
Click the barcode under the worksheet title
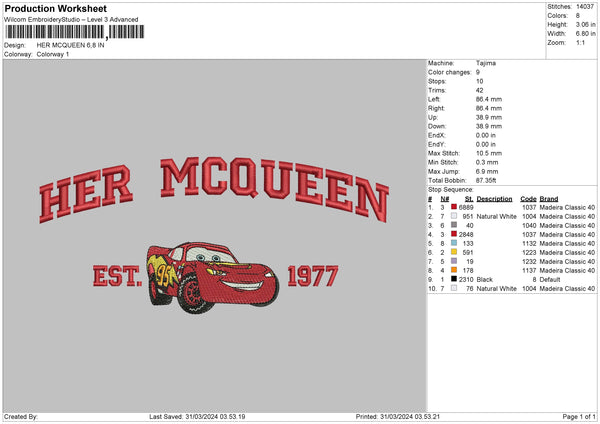pos(74,32)
